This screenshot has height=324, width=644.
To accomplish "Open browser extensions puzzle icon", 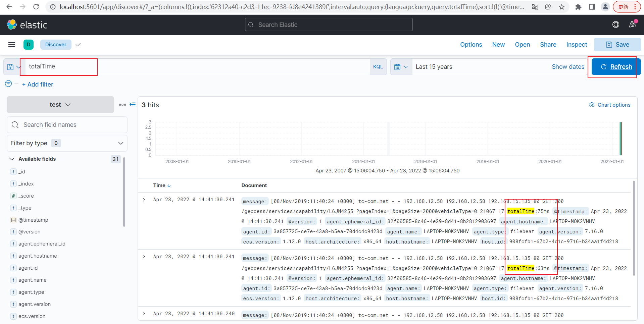I will click(x=578, y=7).
